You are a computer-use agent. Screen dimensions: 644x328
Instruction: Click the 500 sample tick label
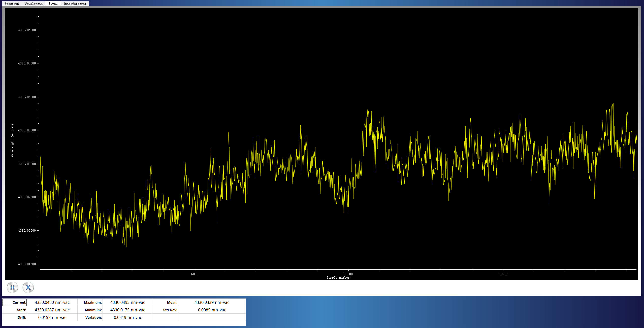(194, 274)
